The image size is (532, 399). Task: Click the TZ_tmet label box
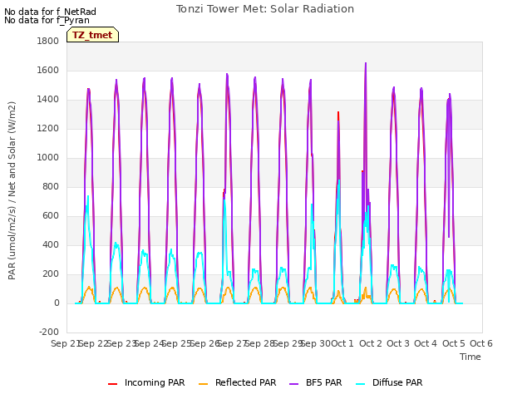(92, 35)
